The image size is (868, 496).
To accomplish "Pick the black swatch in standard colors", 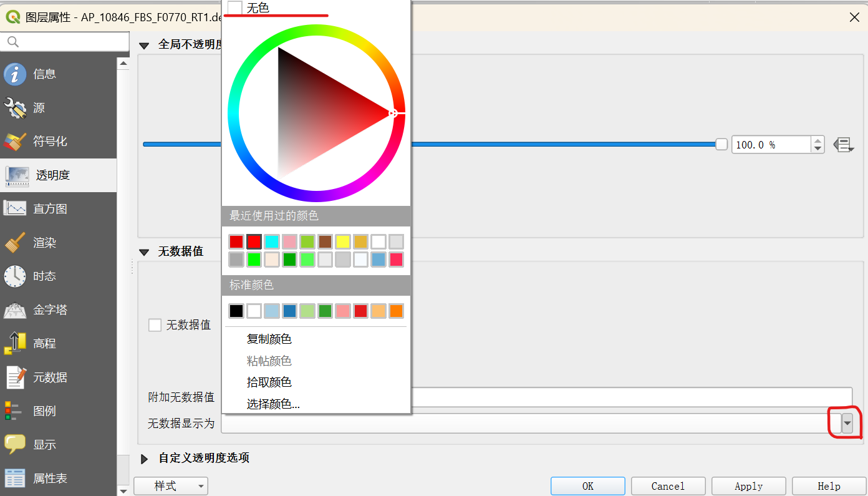I will (236, 311).
